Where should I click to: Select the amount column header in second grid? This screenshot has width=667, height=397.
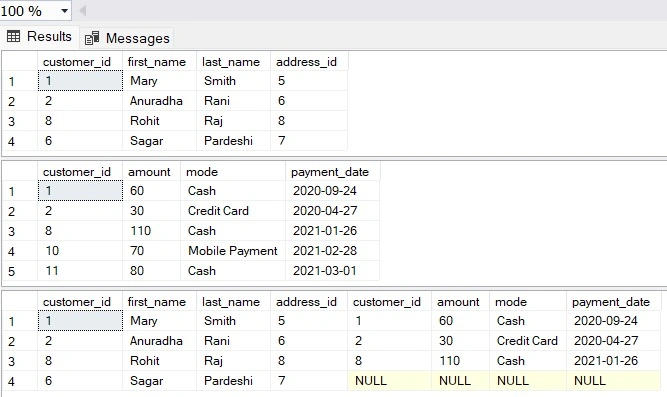click(x=151, y=172)
